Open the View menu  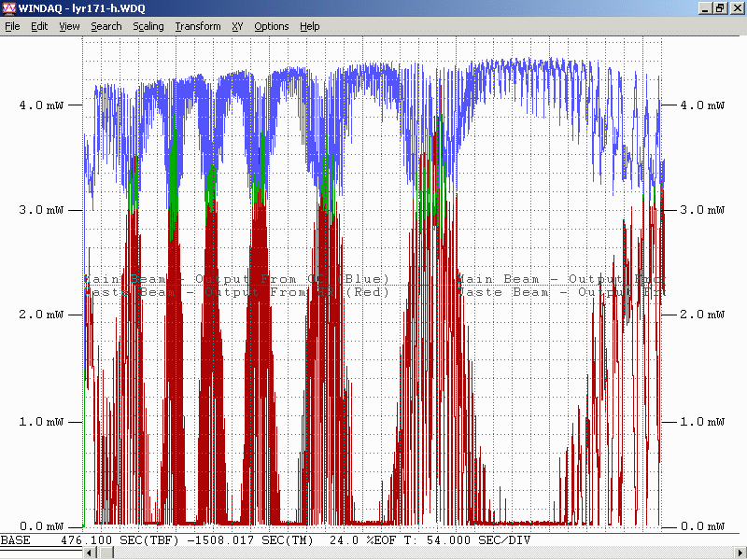tap(69, 26)
